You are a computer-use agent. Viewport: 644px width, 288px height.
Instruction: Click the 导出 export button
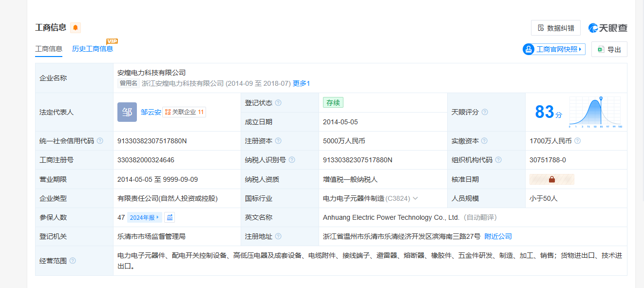click(x=609, y=49)
